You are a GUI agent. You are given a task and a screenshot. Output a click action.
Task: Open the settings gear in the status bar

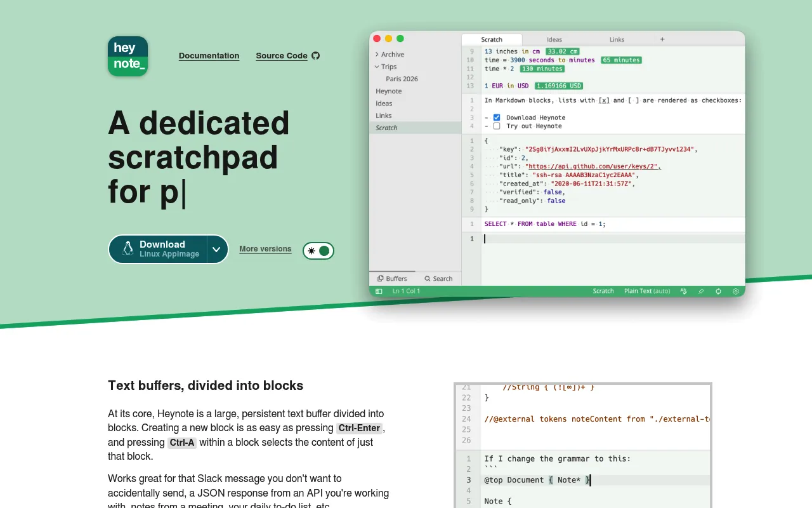pyautogui.click(x=736, y=291)
